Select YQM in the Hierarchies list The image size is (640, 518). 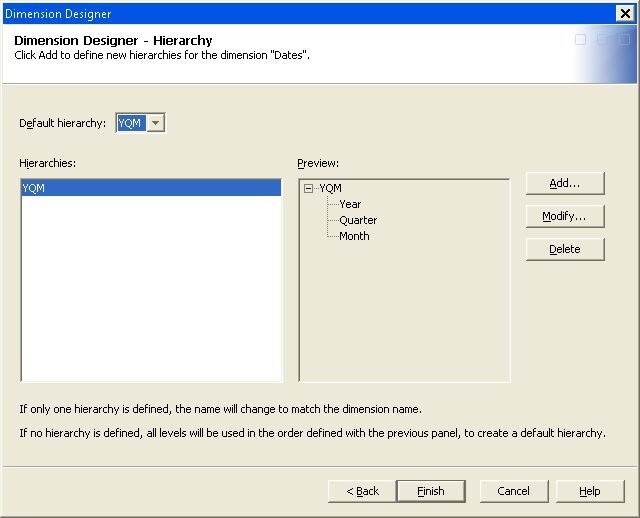(151, 188)
